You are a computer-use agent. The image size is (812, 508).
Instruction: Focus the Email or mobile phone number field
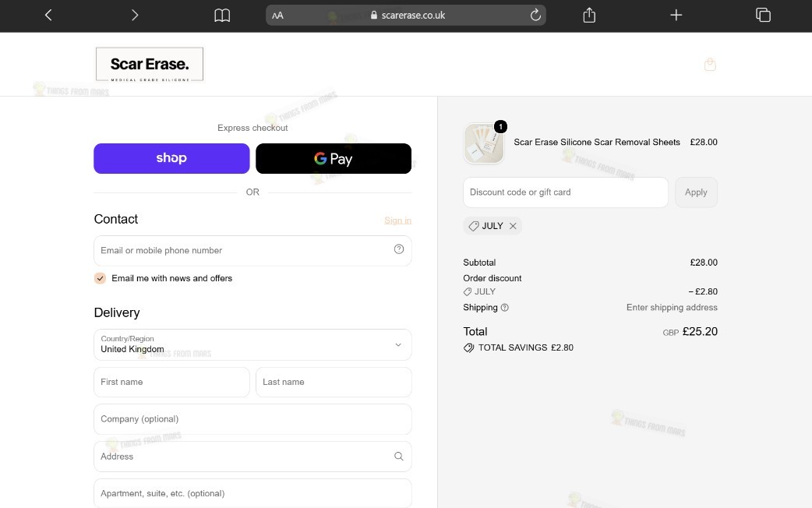(252, 251)
